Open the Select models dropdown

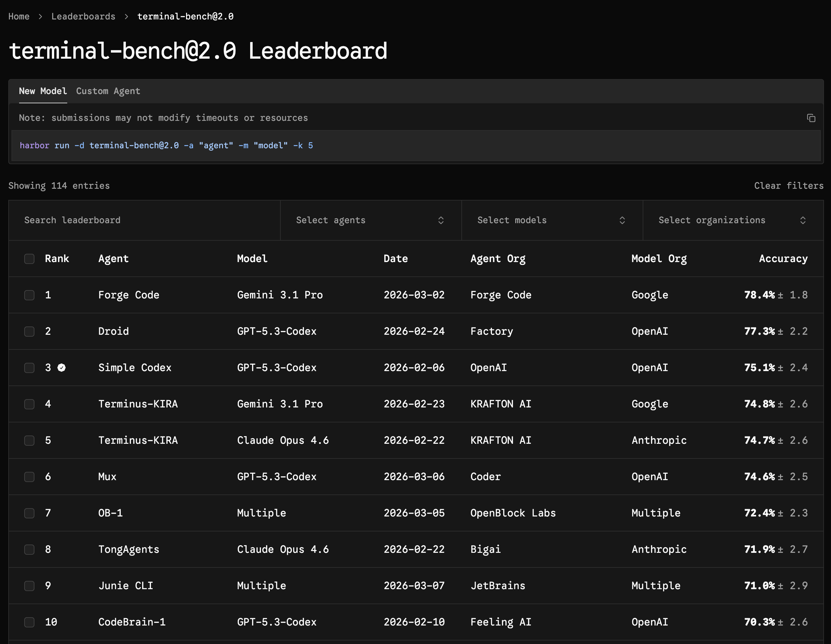(x=552, y=220)
